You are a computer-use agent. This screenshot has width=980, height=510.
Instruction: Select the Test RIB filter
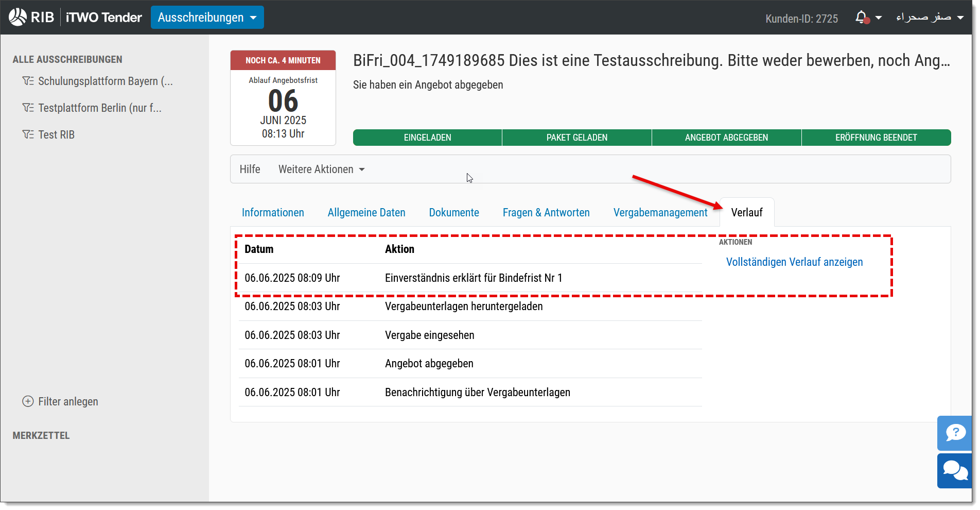click(57, 135)
